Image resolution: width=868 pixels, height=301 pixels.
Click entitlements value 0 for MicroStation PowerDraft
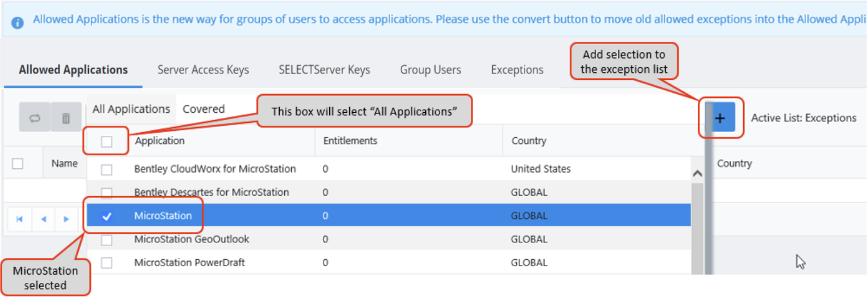[x=325, y=262]
